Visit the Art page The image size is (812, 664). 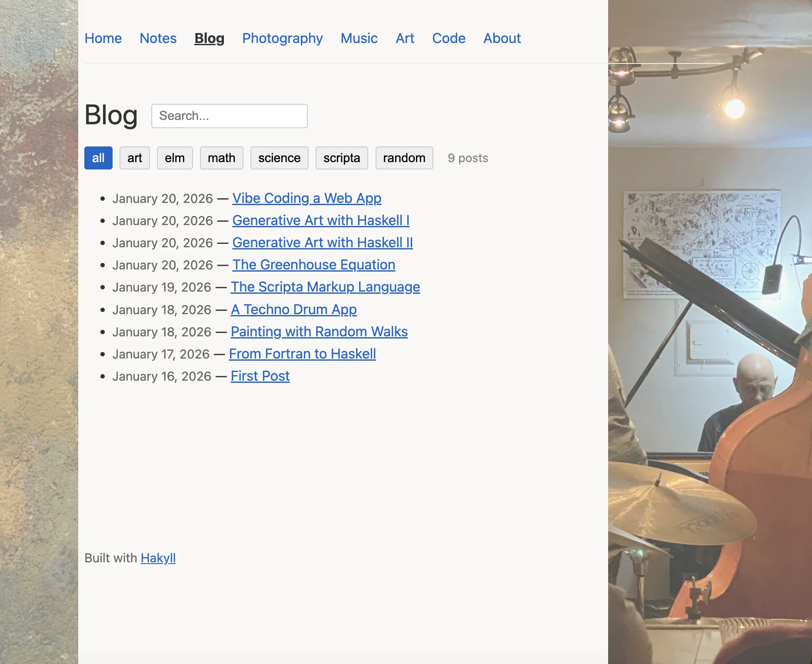pos(405,38)
